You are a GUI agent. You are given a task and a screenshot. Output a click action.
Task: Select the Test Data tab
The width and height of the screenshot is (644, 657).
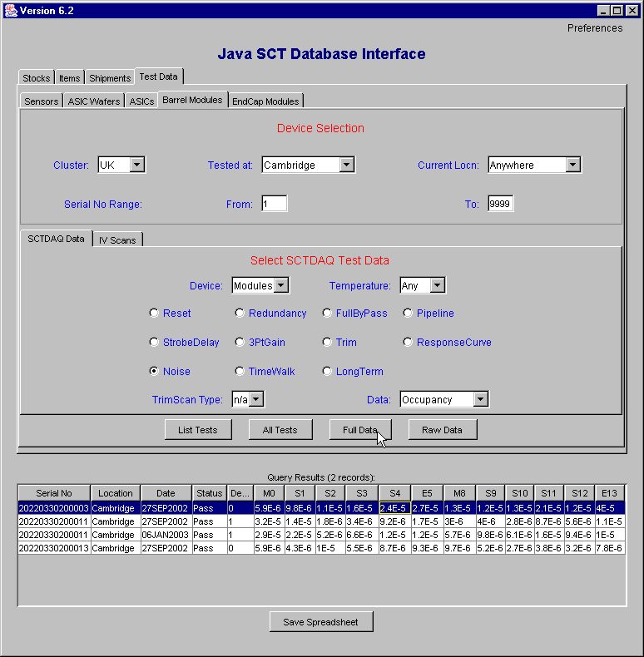[x=158, y=77]
